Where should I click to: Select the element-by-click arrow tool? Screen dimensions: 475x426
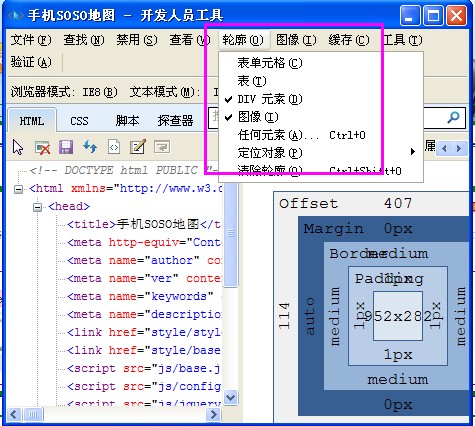click(x=18, y=147)
